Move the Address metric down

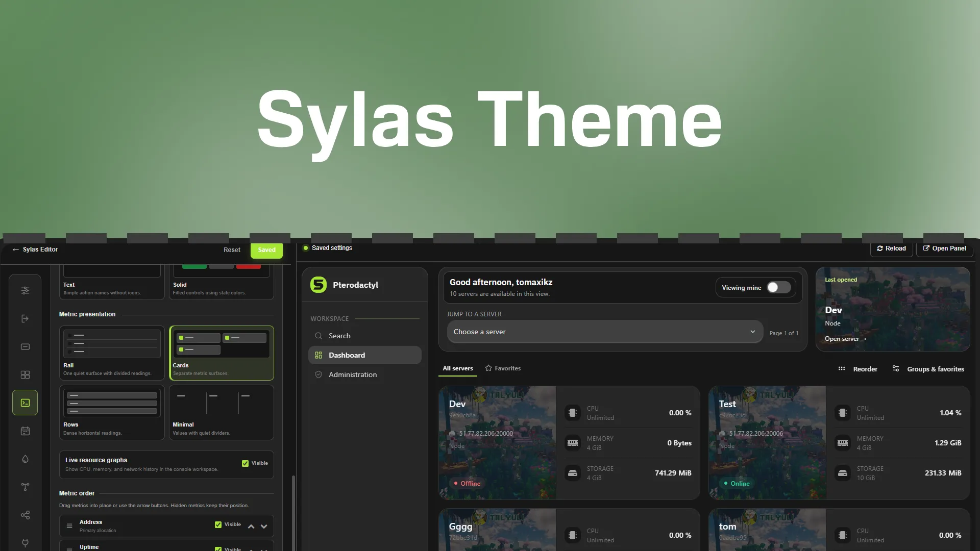(x=264, y=526)
